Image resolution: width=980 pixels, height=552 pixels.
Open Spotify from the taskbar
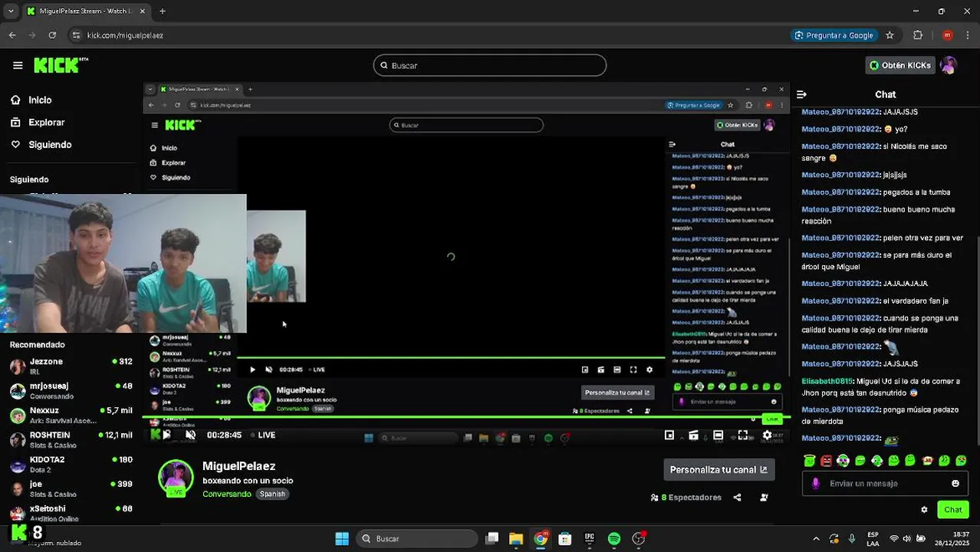(614, 538)
